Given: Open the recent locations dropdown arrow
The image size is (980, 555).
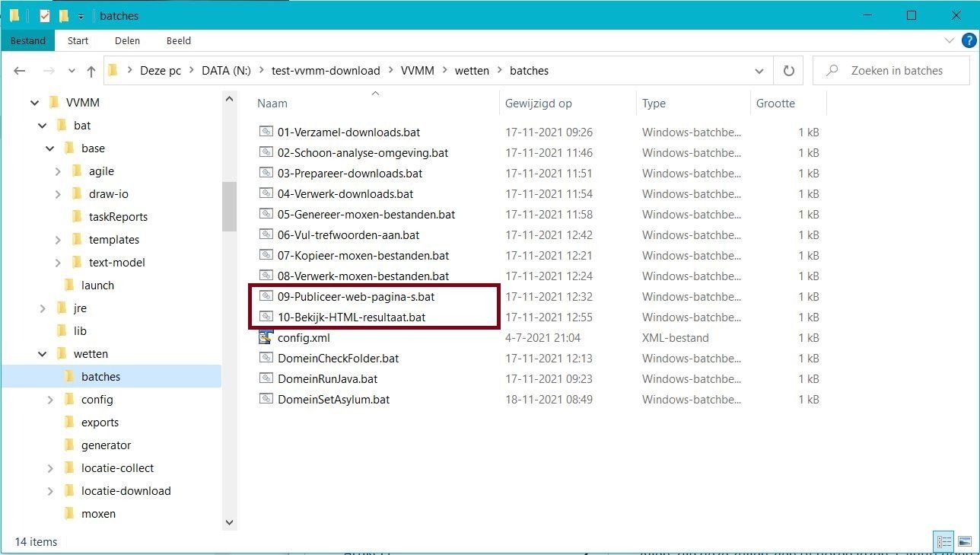Looking at the screenshot, I should click(72, 71).
